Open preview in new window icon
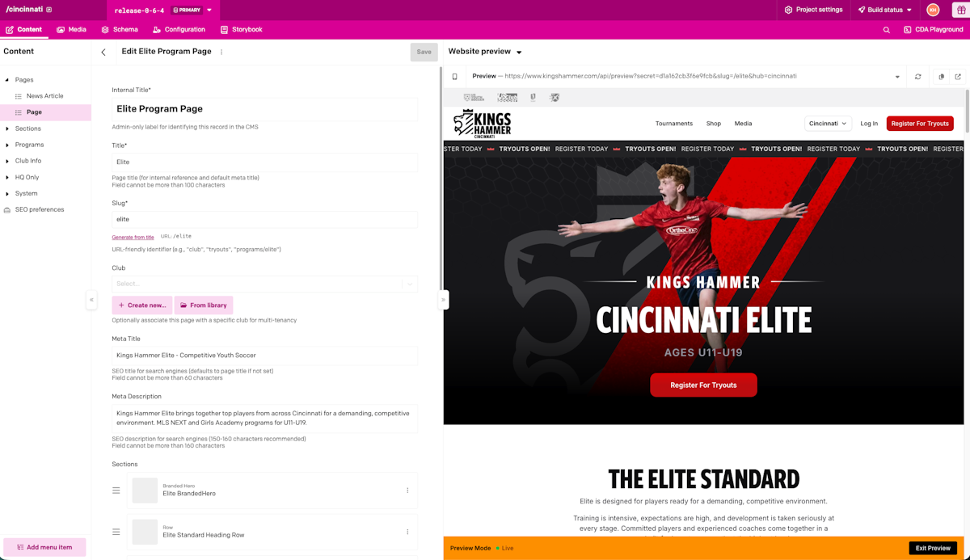Screen dimensions: 970x560 958,77
